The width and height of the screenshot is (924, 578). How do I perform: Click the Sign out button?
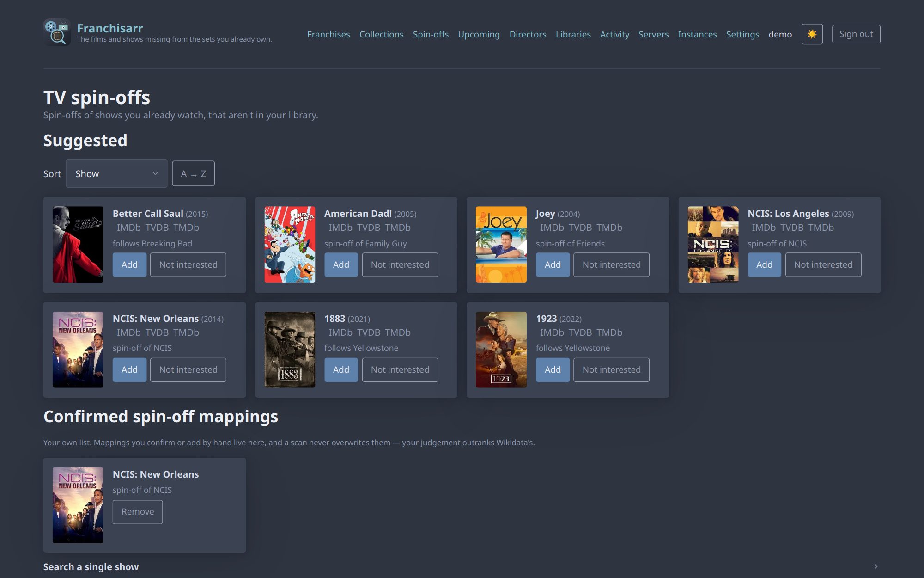[856, 34]
